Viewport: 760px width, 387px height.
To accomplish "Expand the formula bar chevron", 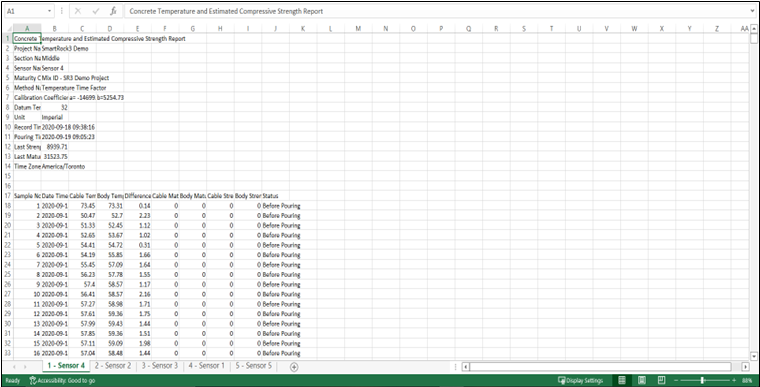I will pos(752,11).
